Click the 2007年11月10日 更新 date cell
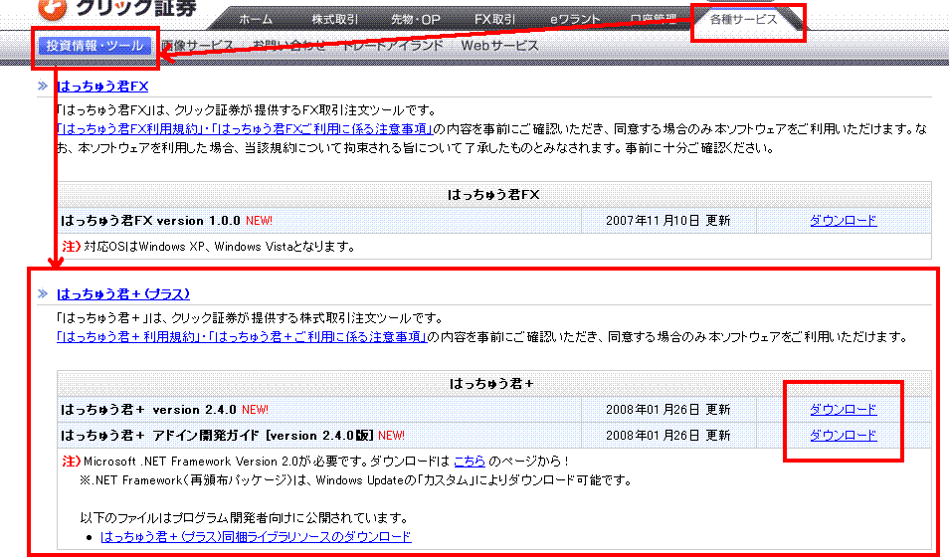949x560 pixels. coord(668,221)
